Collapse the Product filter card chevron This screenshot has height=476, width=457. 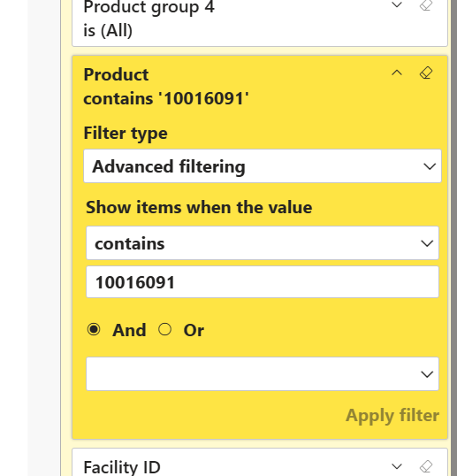[397, 73]
